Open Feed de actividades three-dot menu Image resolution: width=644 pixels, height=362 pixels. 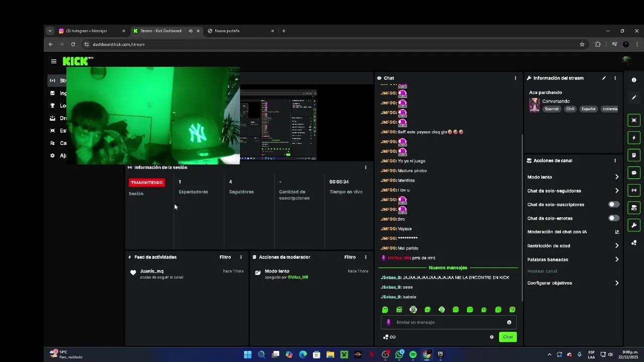tap(241, 257)
